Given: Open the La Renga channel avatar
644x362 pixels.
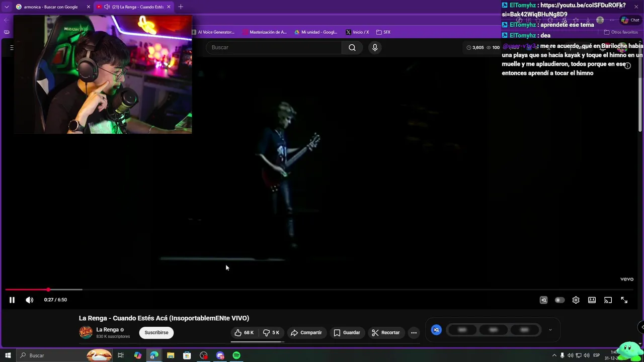Looking at the screenshot, I should click(86, 332).
